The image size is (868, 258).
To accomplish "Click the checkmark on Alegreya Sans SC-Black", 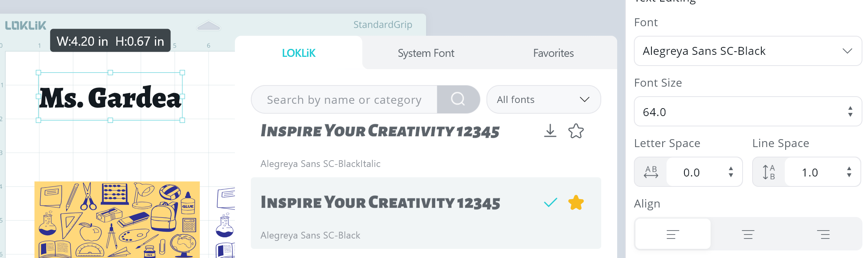I will (550, 202).
